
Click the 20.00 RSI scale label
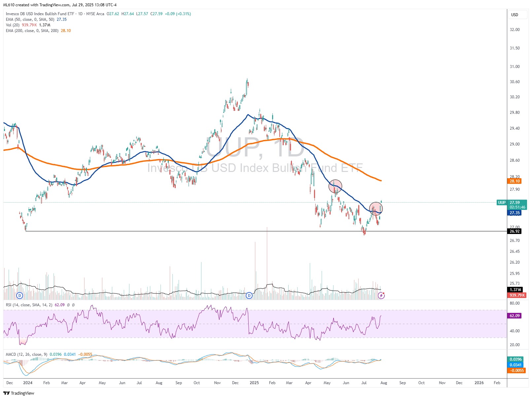514,345
